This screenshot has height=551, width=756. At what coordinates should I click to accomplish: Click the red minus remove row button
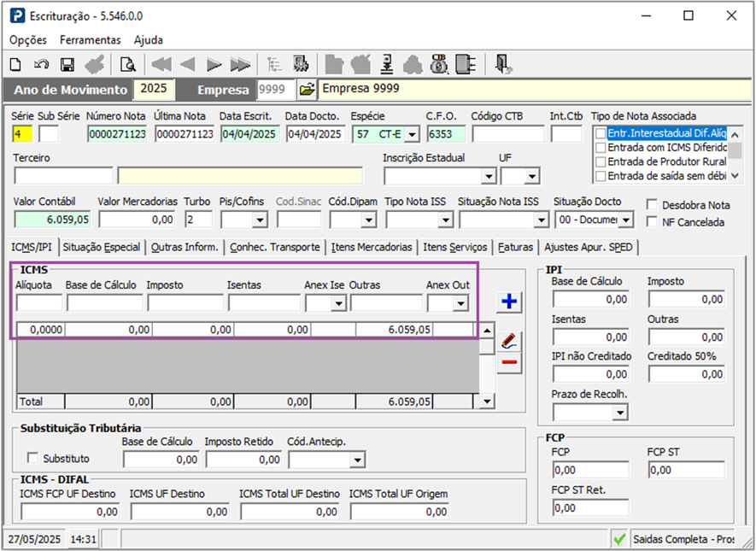click(509, 363)
